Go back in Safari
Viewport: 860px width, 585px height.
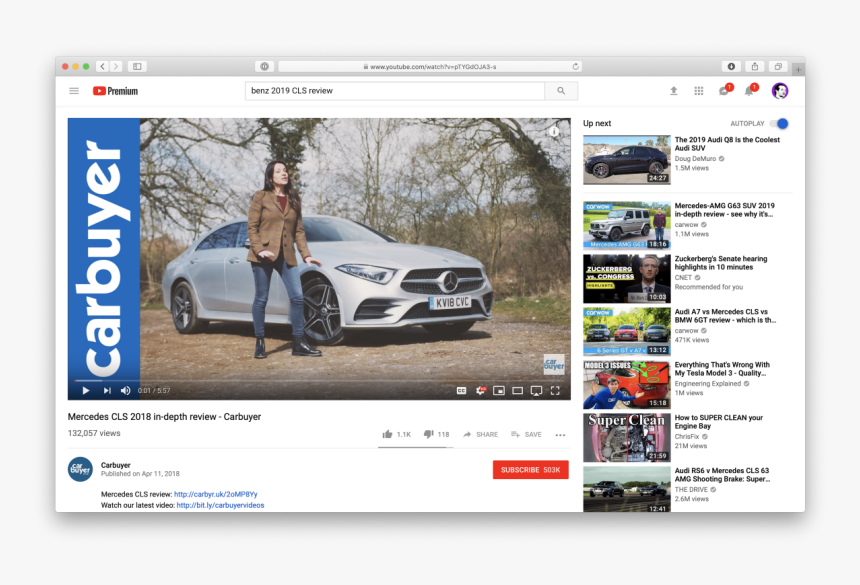click(x=103, y=66)
